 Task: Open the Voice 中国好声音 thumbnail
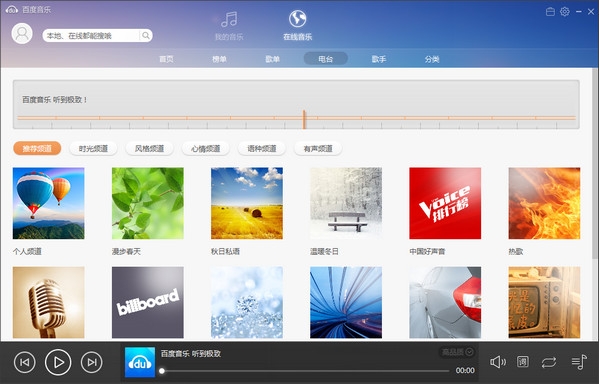[445, 203]
